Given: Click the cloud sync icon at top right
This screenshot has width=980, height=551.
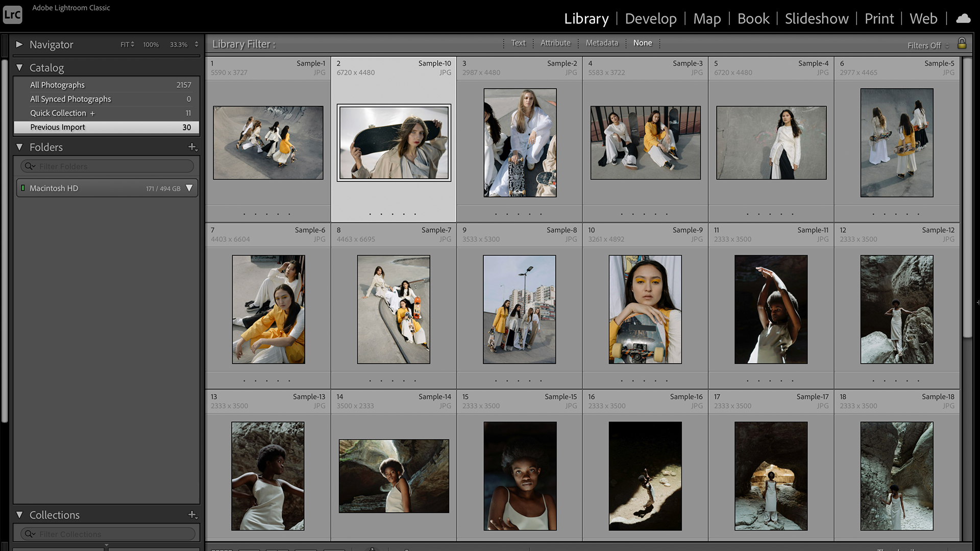Looking at the screenshot, I should (963, 18).
